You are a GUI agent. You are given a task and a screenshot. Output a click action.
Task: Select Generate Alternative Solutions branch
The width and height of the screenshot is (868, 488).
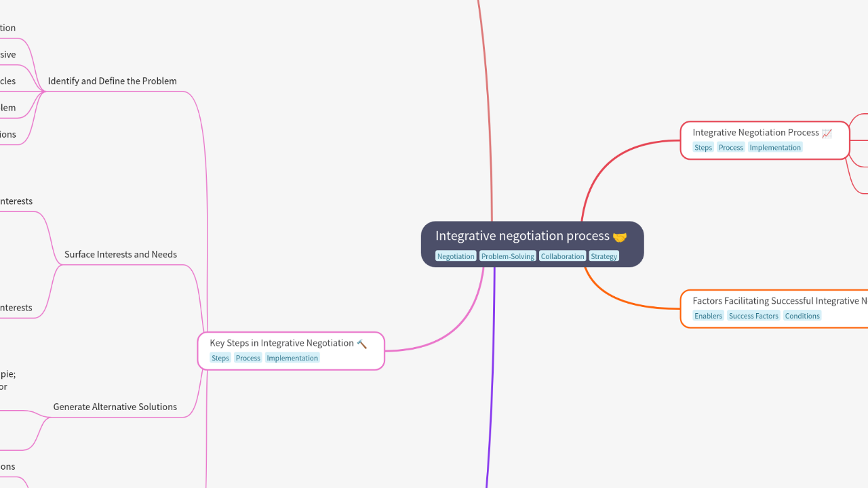coord(115,407)
